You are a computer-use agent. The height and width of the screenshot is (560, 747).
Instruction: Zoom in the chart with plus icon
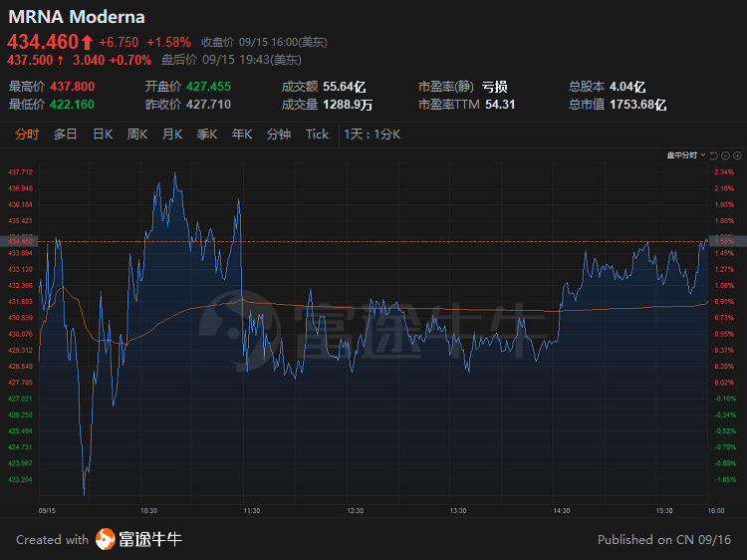click(x=736, y=155)
